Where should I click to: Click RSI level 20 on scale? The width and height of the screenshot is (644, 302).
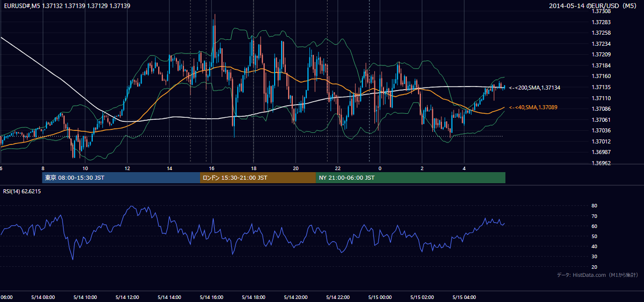click(x=595, y=267)
